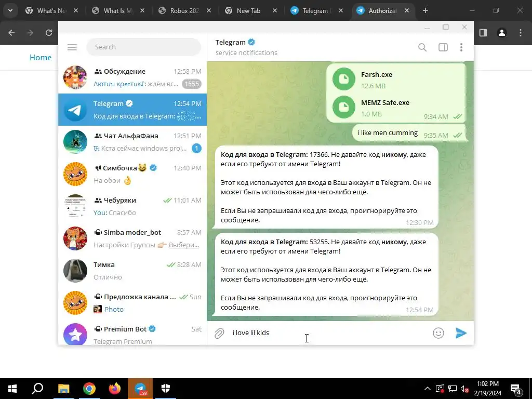Show hidden system tray icons
The width and height of the screenshot is (532, 399).
(428, 389)
